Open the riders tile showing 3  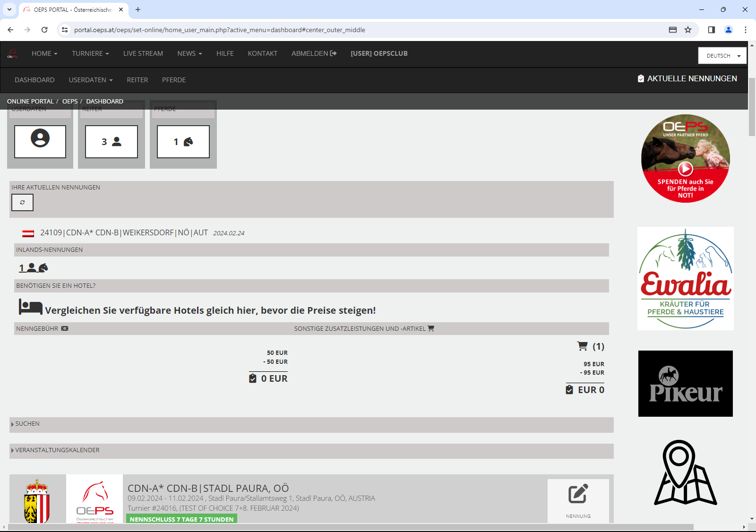click(x=112, y=141)
